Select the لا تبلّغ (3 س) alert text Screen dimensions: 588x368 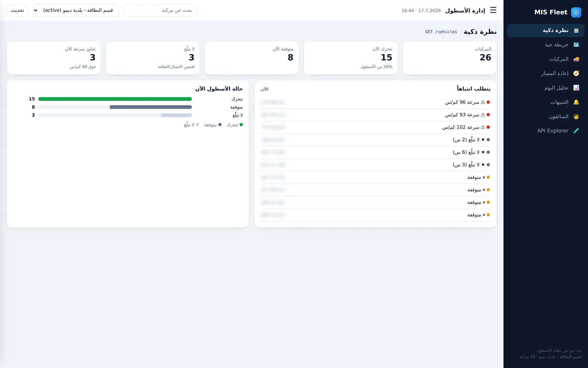coord(466,165)
